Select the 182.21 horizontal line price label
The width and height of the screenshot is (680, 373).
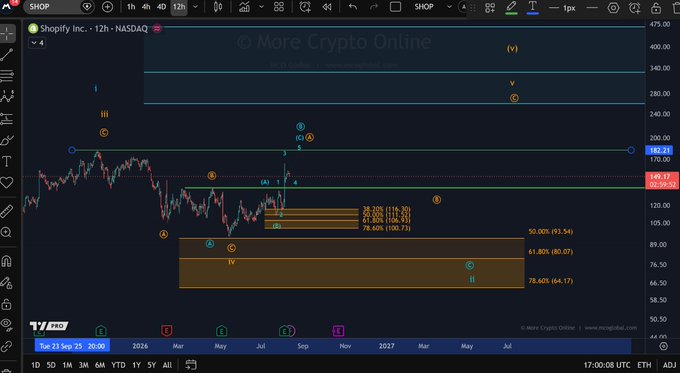[659, 150]
